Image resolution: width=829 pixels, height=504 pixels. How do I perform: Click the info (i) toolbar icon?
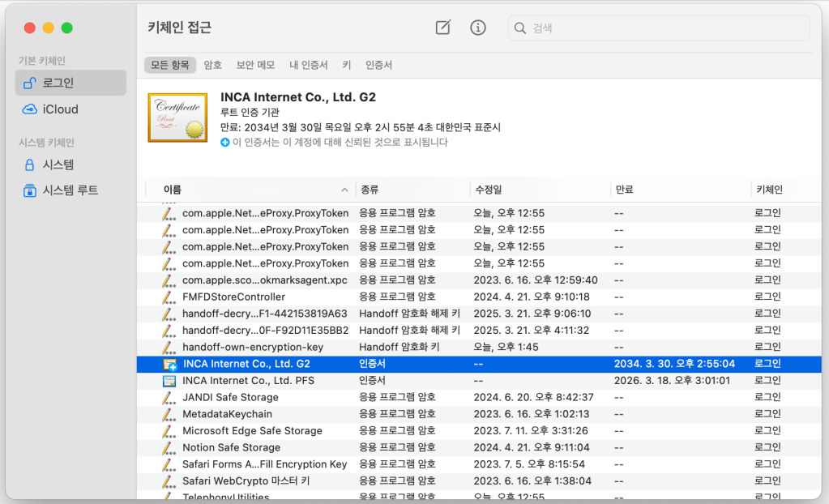(478, 28)
